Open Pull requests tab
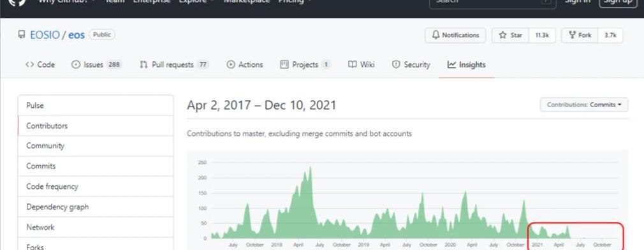 174,64
